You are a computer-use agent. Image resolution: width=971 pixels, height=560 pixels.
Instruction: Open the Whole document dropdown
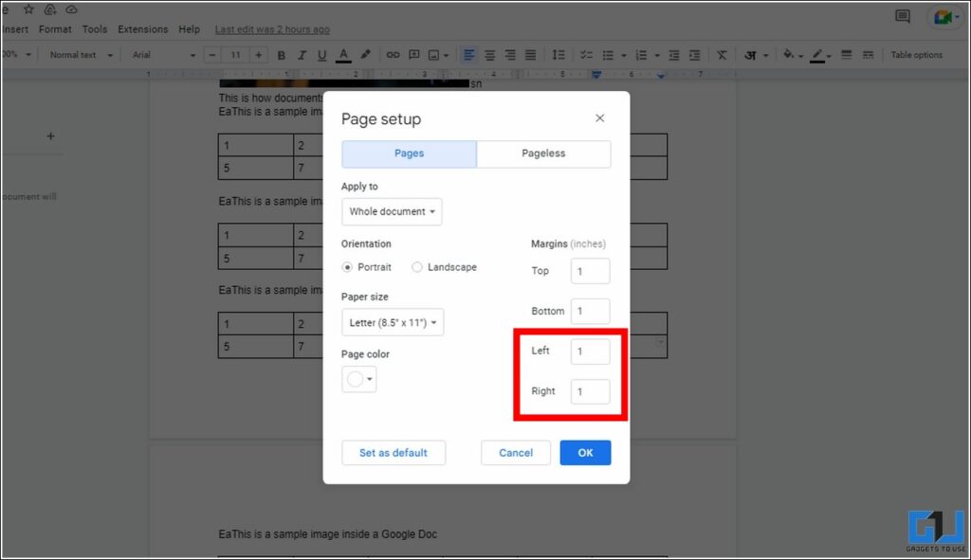pos(392,211)
